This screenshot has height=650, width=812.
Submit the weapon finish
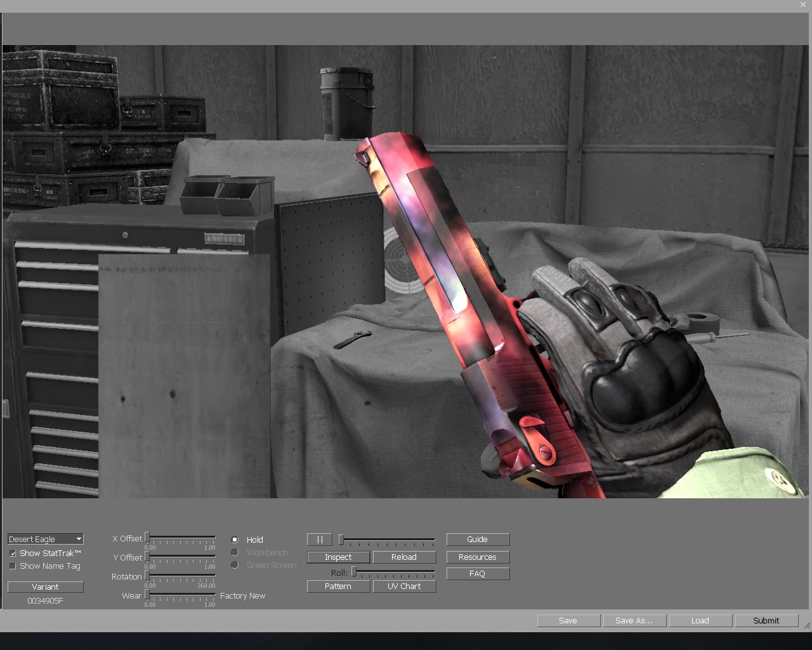click(766, 621)
